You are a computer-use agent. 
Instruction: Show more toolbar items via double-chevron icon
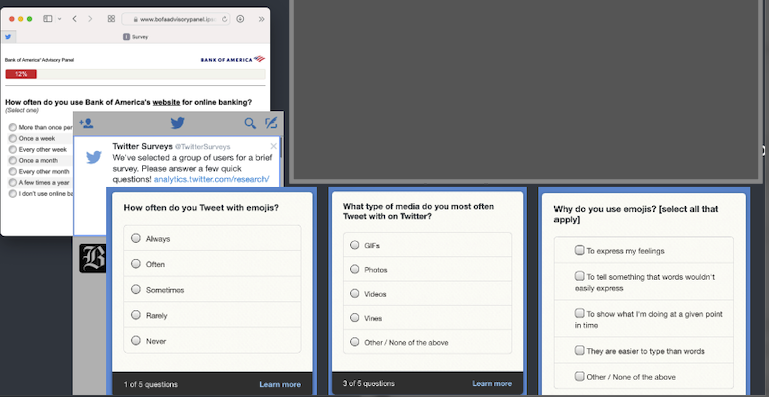click(261, 19)
